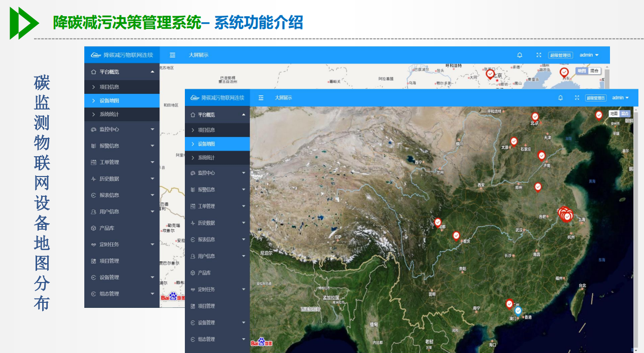Screen dimensions: 644x353
Task: Click the notification bell in the rear standard-map window
Action: pos(520,55)
